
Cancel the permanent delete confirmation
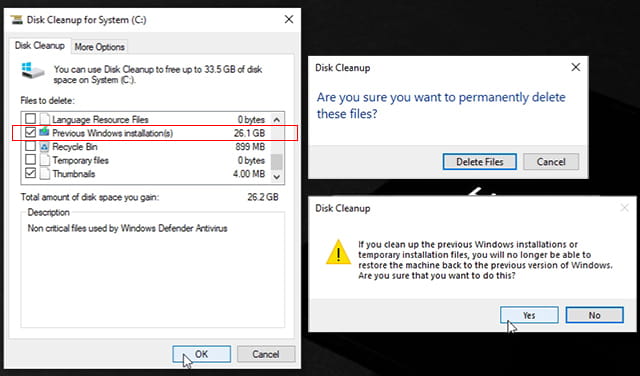click(551, 162)
